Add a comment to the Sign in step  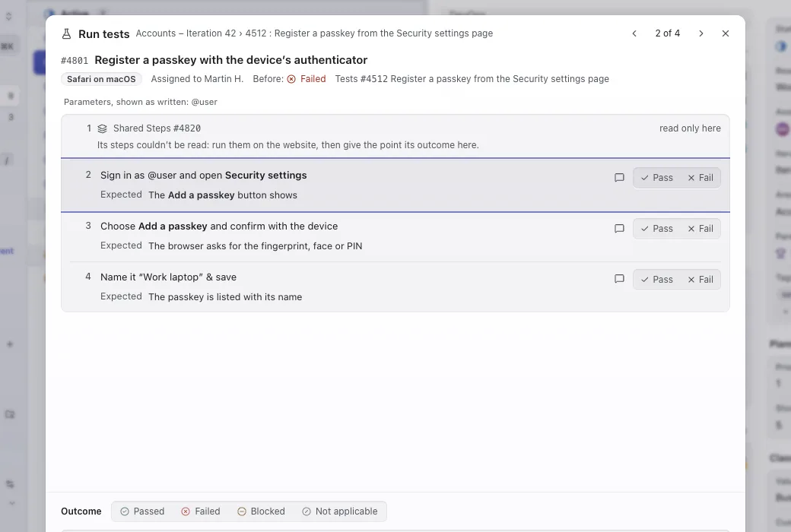pos(619,178)
